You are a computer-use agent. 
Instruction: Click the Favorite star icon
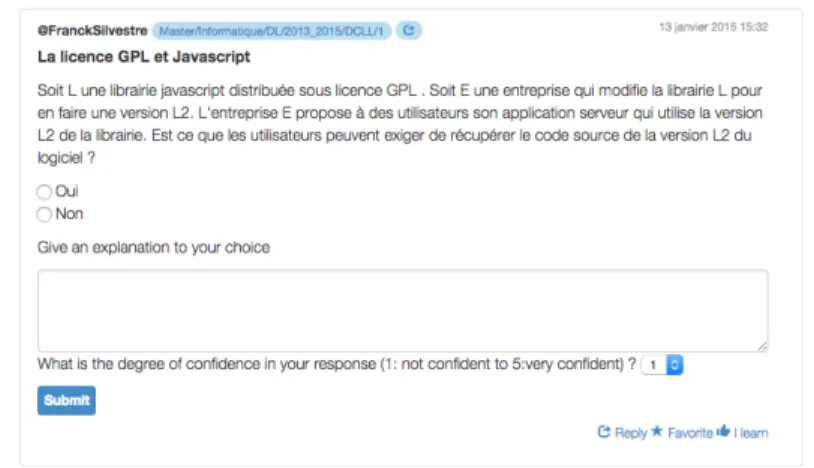(657, 431)
